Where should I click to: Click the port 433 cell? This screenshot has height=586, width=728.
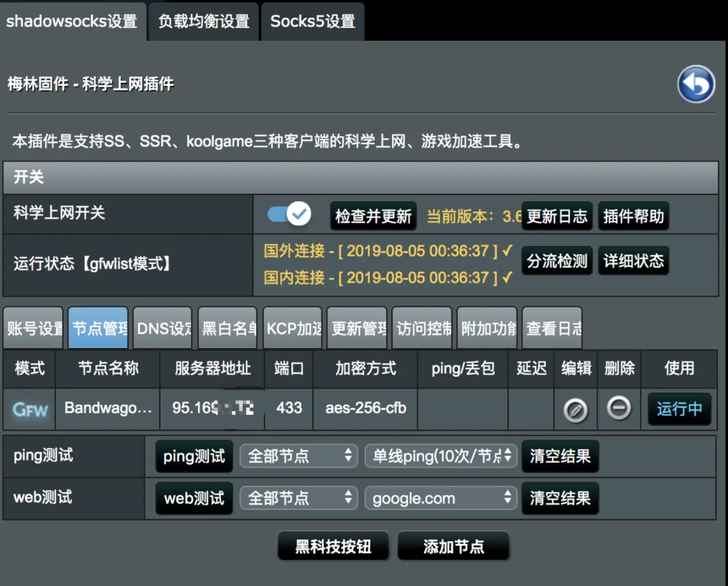[x=289, y=408]
